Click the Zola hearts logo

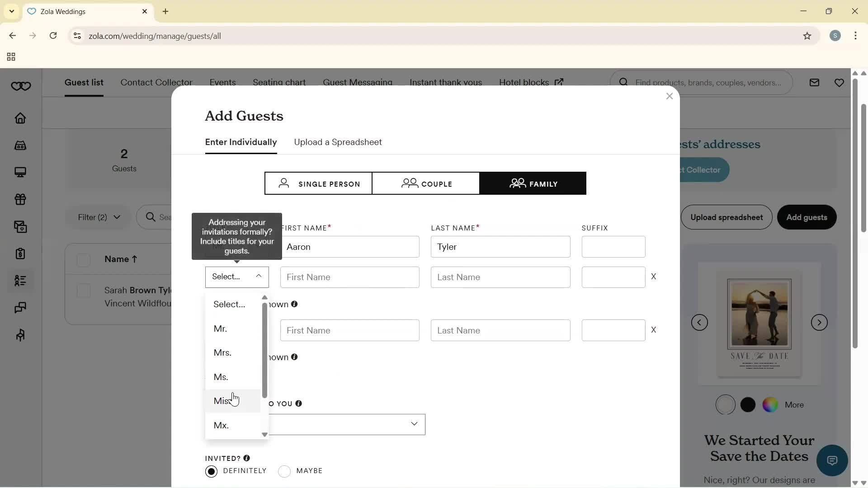click(x=21, y=86)
